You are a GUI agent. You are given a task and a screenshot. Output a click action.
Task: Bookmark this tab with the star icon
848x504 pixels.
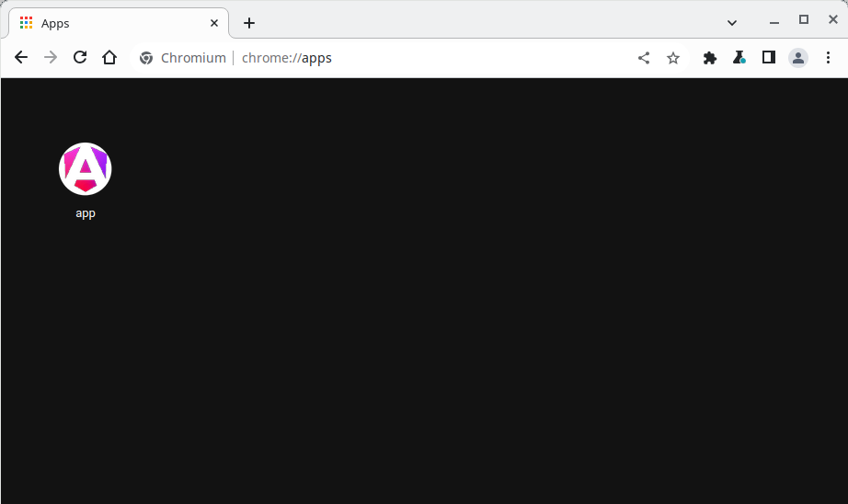click(673, 58)
